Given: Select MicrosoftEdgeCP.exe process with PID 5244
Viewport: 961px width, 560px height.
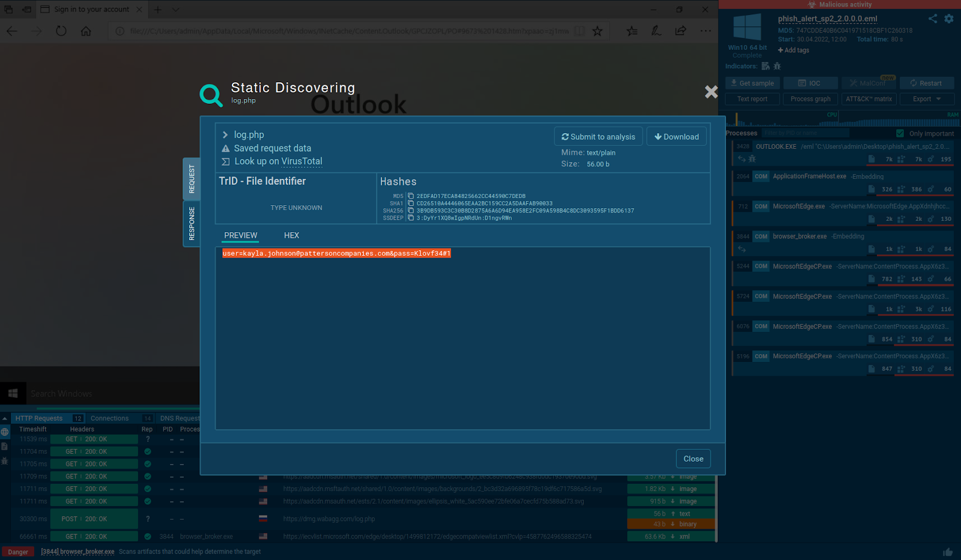Looking at the screenshot, I should [843, 272].
